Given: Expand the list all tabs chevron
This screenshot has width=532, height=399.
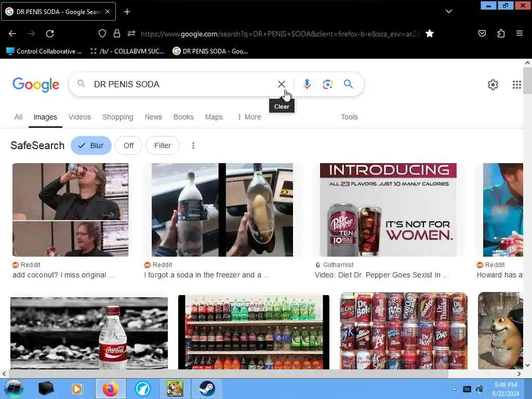Looking at the screenshot, I should pos(448,11).
